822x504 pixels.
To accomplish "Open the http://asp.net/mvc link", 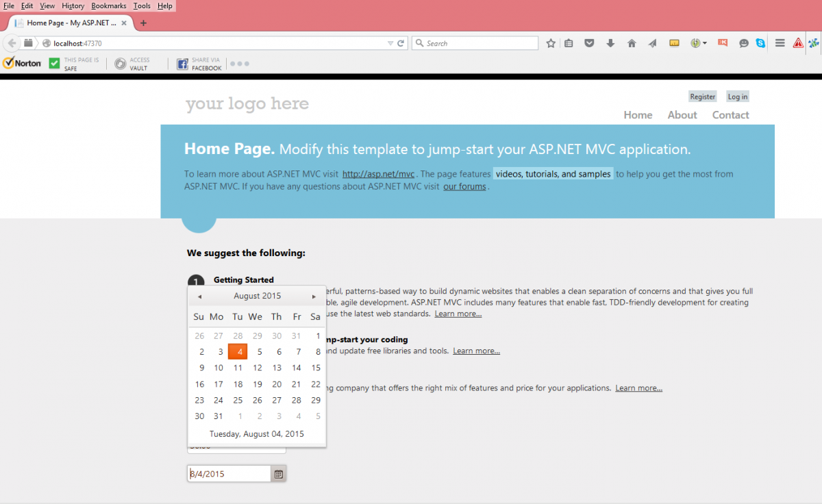I will pos(378,174).
